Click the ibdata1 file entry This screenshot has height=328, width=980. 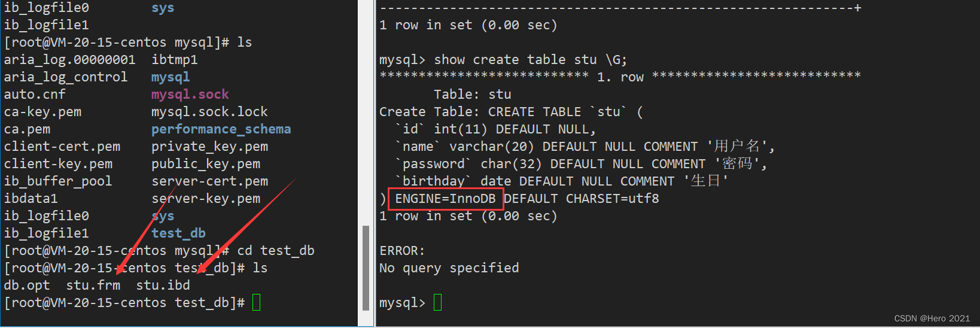(x=31, y=199)
